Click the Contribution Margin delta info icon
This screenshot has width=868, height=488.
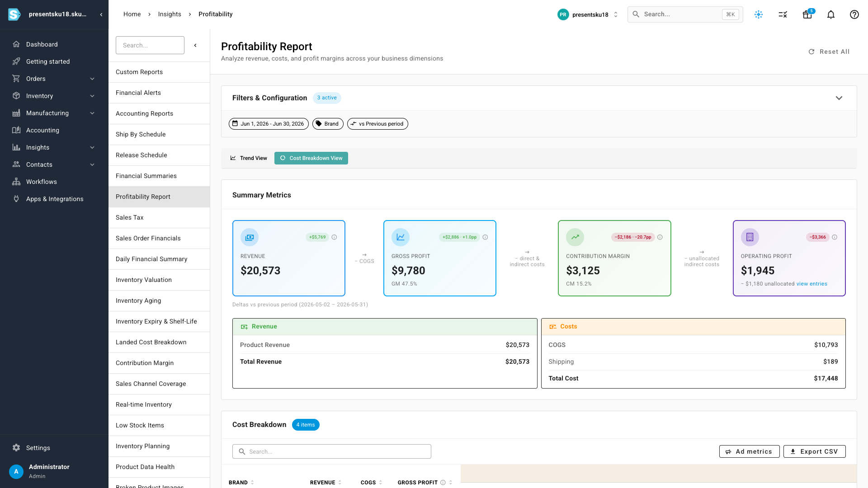(660, 237)
